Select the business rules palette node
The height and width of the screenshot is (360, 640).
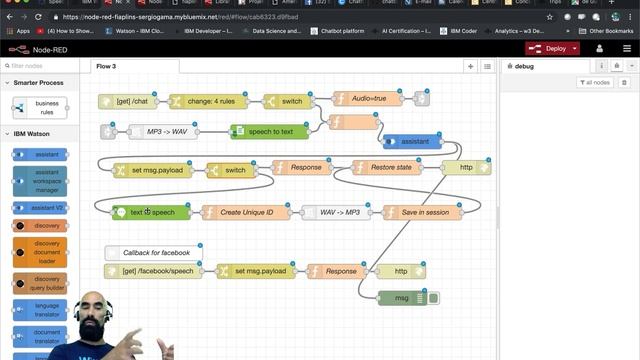(40, 108)
